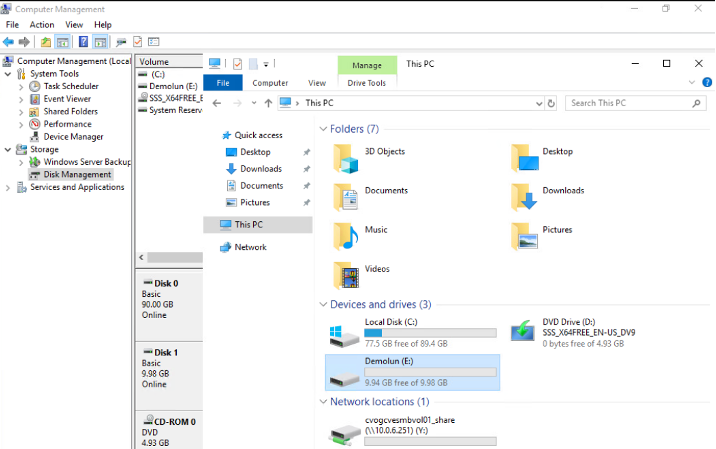The width and height of the screenshot is (716, 449).
Task: Click the Back arrow in Computer Management toolbar
Action: (x=8, y=42)
